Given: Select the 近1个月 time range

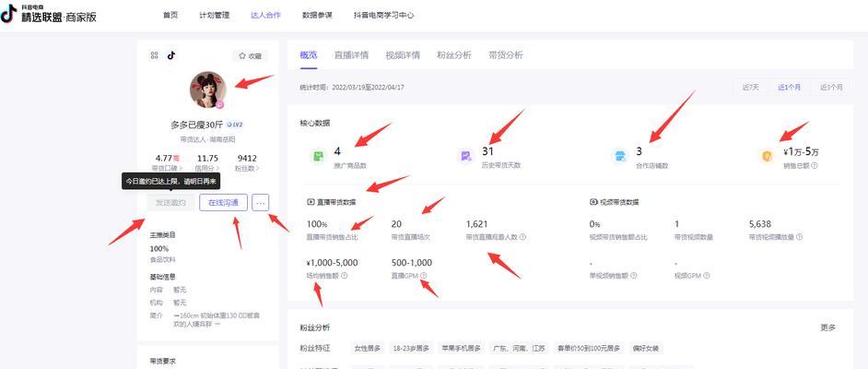Looking at the screenshot, I should point(789,87).
